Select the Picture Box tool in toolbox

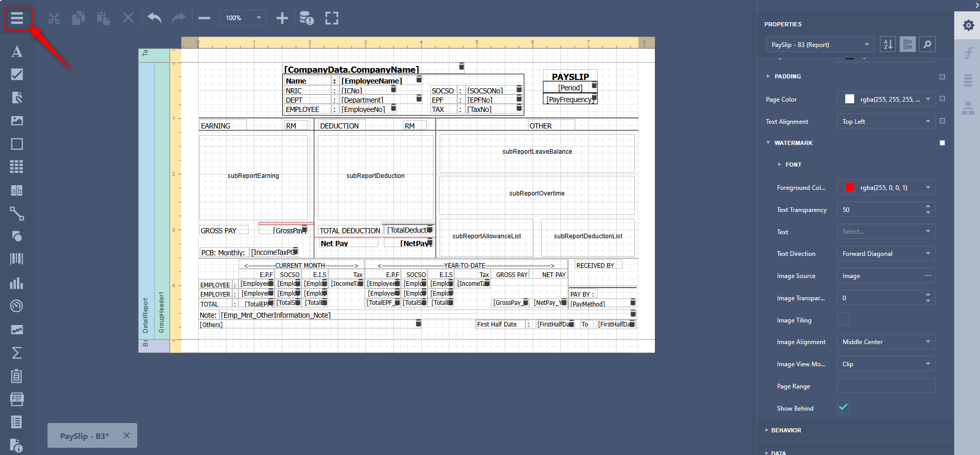[x=17, y=121]
